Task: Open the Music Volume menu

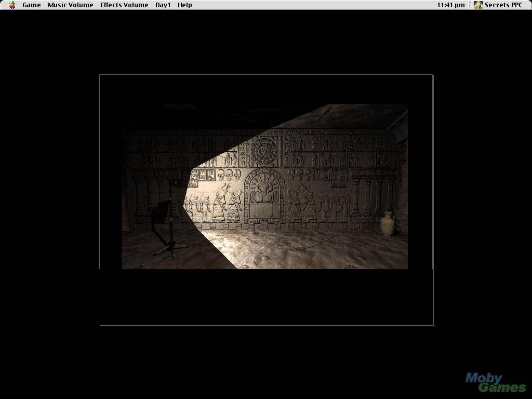Action: 70,5
